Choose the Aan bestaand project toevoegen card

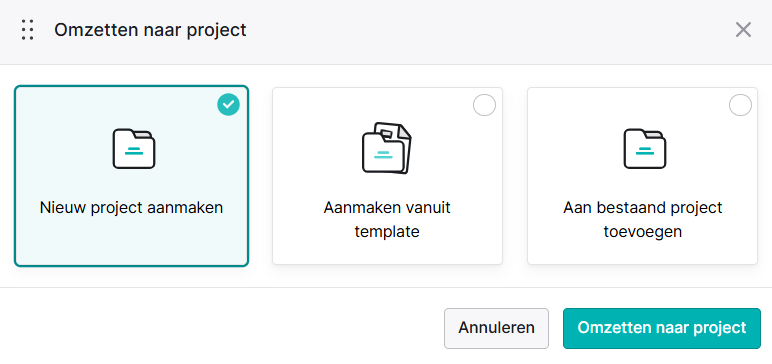click(643, 176)
